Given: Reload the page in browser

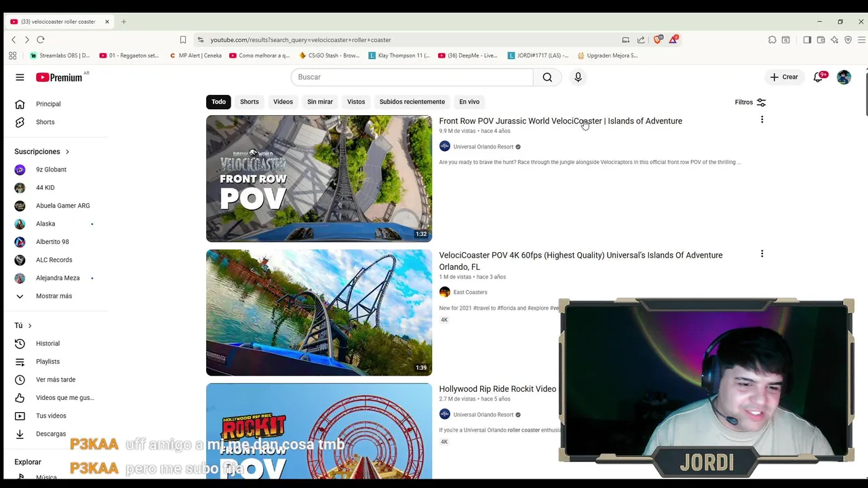Looking at the screenshot, I should pyautogui.click(x=41, y=40).
